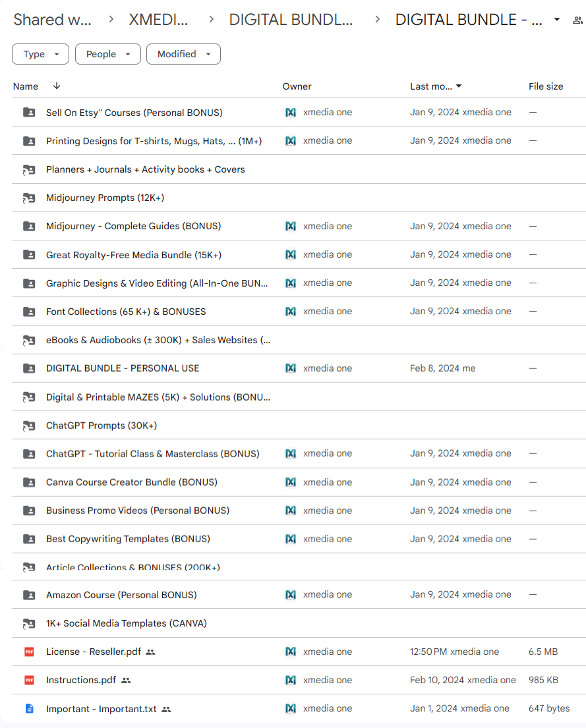Click the shortcut folder icon for Midjourney Prompts (12K+)

tap(29, 198)
